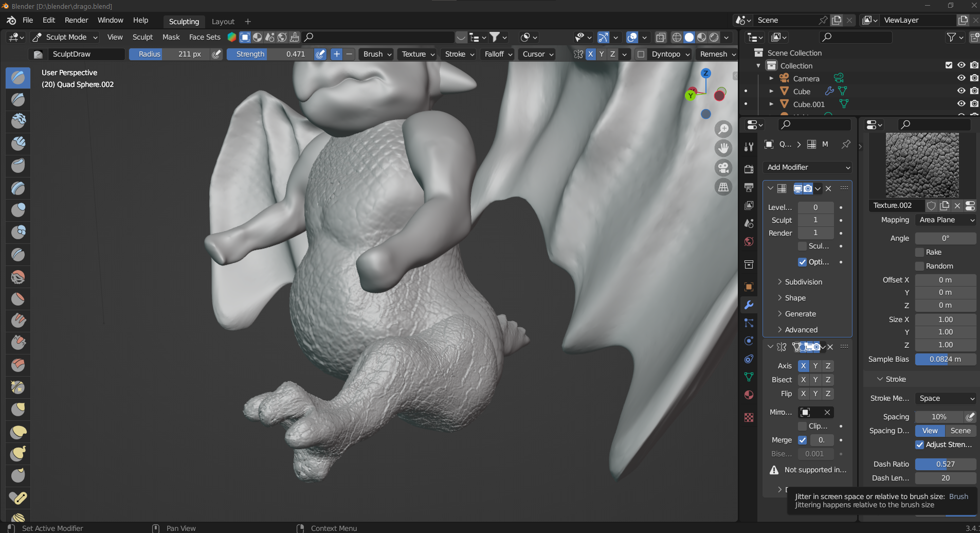Expand the Subdivision section

(x=803, y=282)
